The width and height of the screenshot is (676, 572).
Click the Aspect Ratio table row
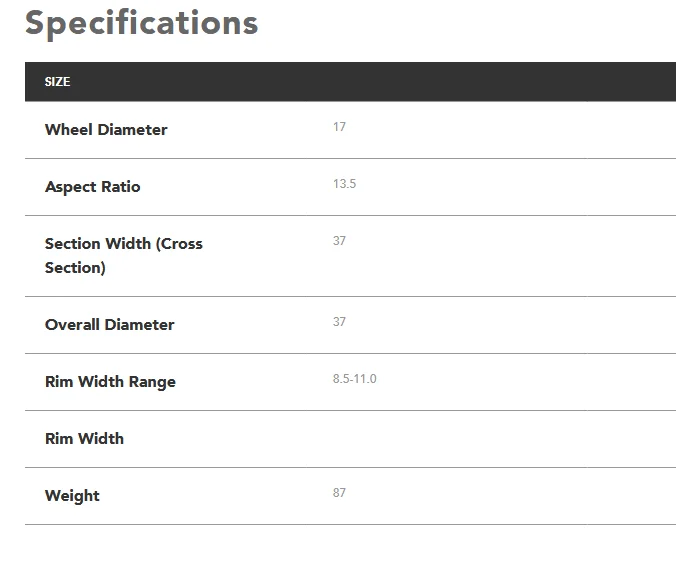(351, 187)
